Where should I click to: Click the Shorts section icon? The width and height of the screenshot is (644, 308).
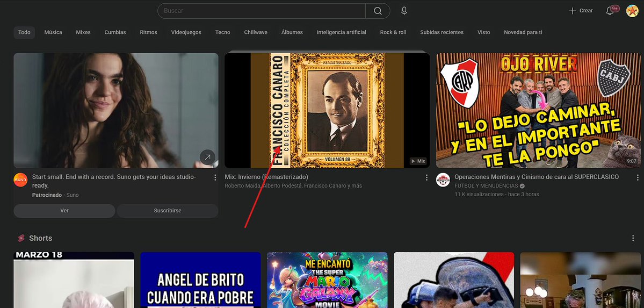(21, 238)
